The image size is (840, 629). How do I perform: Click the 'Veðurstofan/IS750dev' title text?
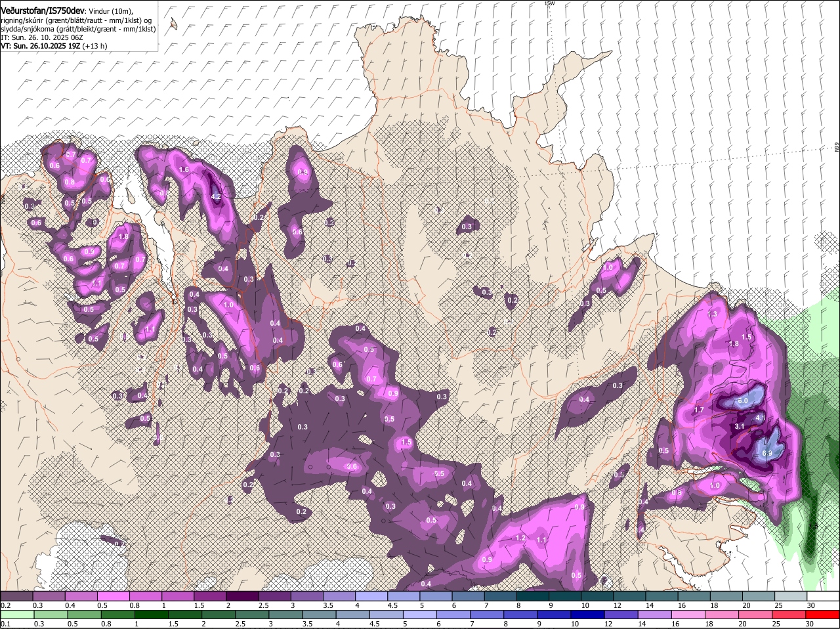43,11
